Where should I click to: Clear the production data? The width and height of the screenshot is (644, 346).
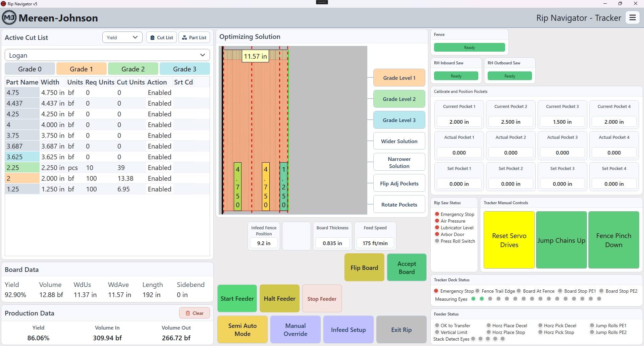[195, 313]
